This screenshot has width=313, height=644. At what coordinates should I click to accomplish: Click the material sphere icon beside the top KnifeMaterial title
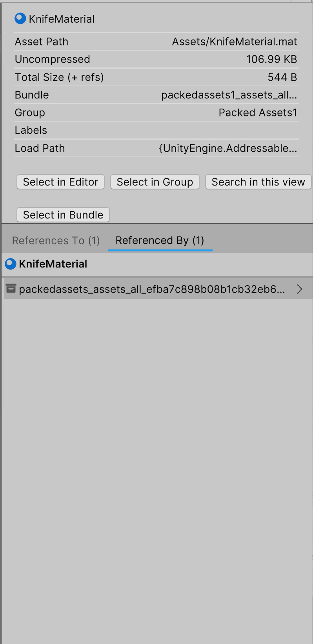tap(20, 18)
